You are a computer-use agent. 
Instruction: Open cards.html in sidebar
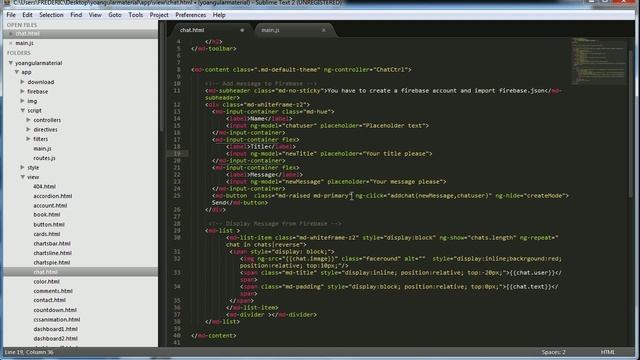pyautogui.click(x=47, y=234)
